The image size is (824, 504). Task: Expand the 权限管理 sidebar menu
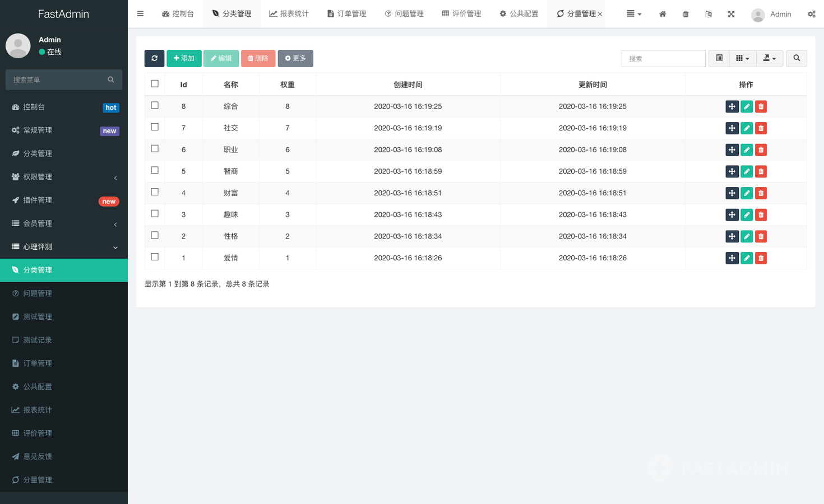pos(64,177)
